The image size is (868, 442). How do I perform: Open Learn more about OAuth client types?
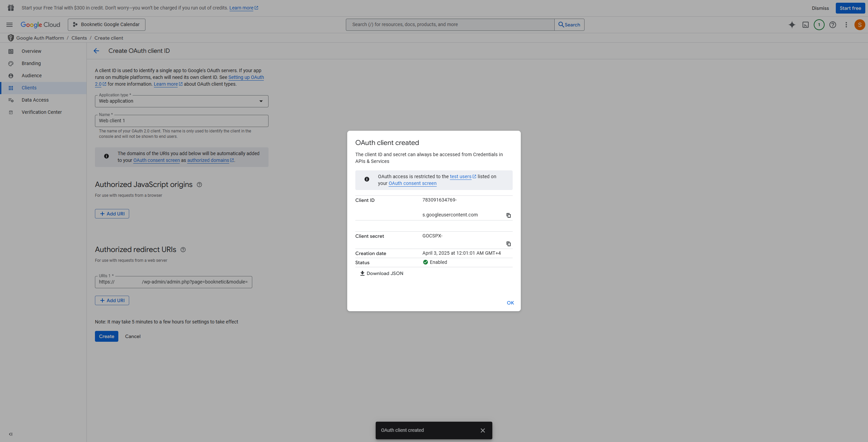pyautogui.click(x=168, y=84)
